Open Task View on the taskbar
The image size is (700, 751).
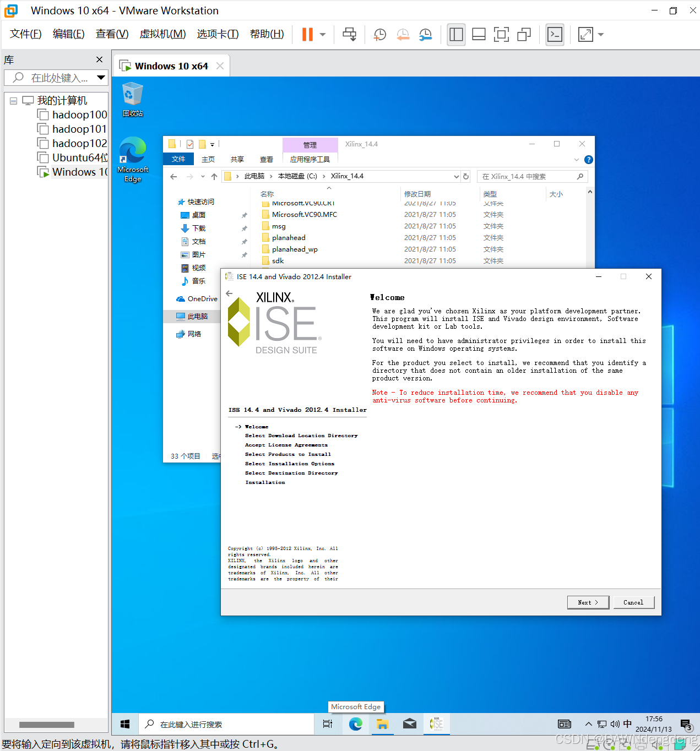click(328, 724)
